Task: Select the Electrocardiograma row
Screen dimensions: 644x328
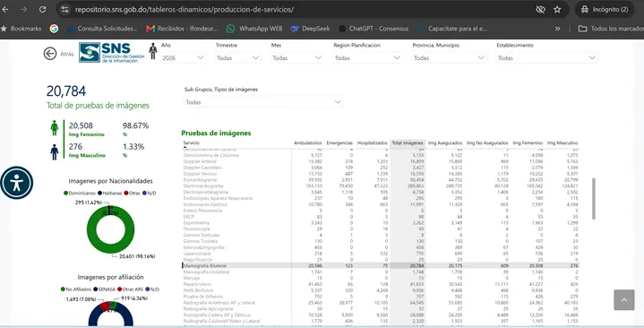Action: 381,186
